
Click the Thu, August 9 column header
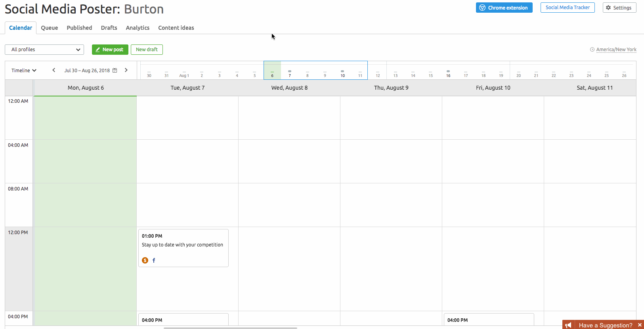391,88
